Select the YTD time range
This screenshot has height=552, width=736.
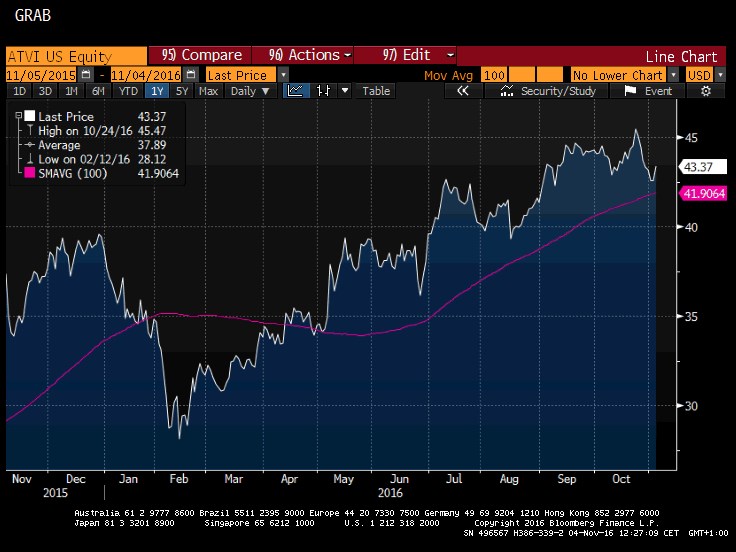pos(127,91)
